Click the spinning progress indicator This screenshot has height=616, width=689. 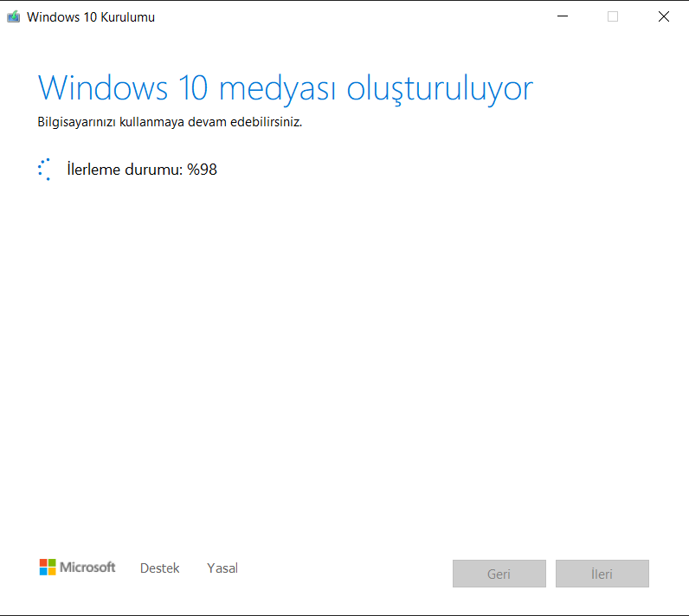pyautogui.click(x=45, y=170)
